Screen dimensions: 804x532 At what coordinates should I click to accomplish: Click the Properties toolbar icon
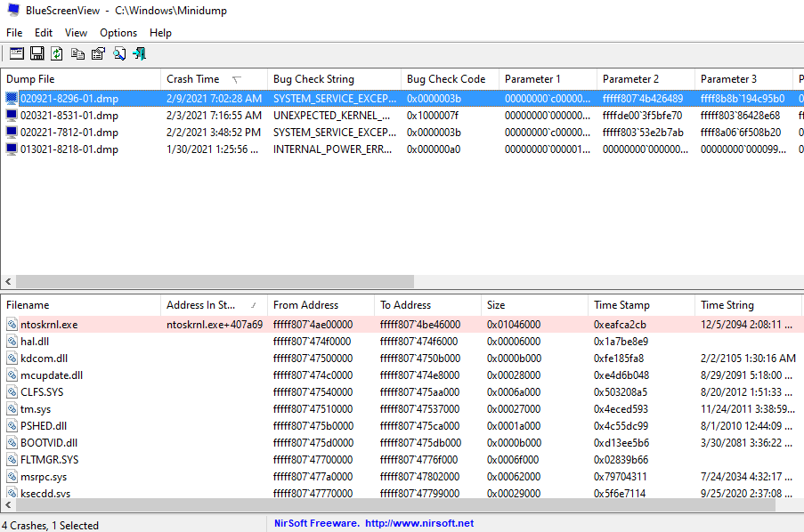click(98, 53)
